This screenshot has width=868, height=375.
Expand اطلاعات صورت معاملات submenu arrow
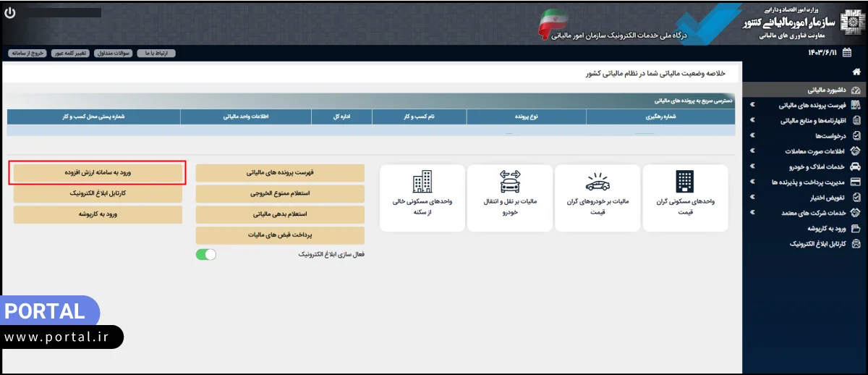point(753,151)
